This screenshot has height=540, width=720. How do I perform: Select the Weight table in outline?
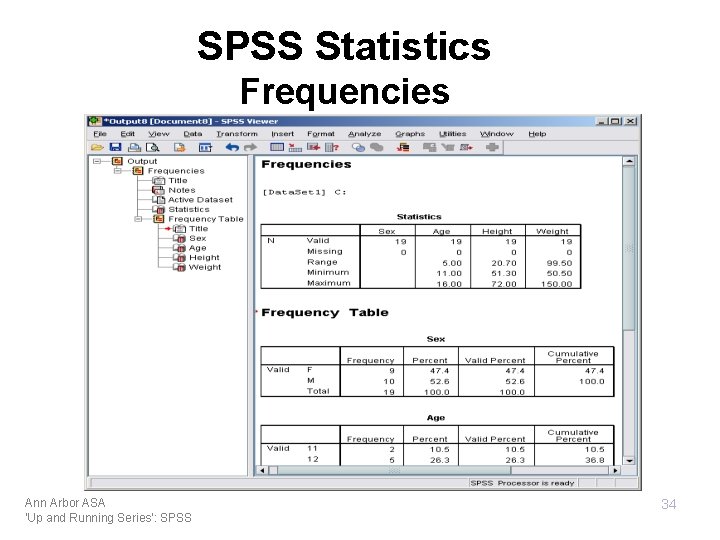click(205, 267)
